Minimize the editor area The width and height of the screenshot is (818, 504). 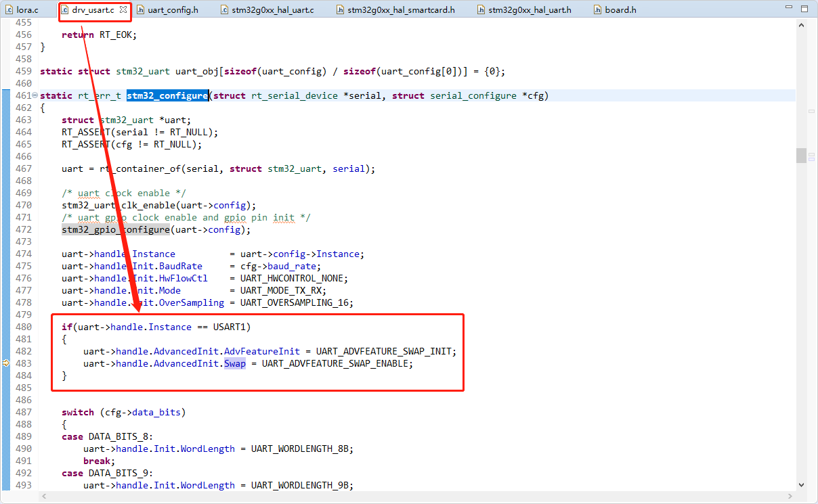click(x=790, y=7)
